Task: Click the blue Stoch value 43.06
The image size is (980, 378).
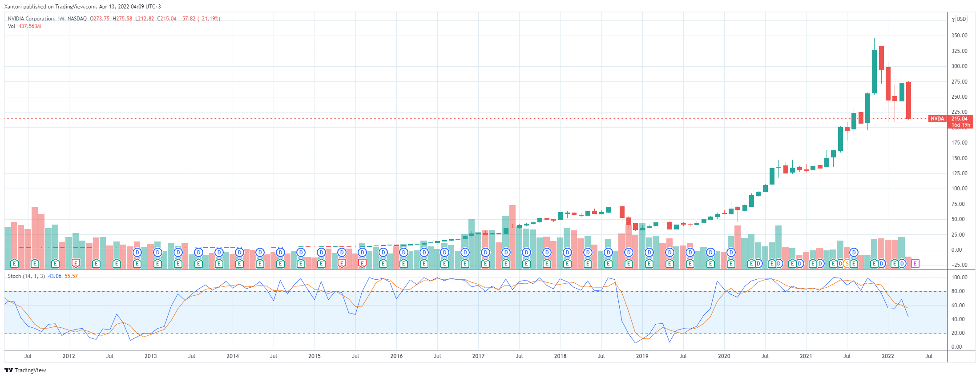Action: pyautogui.click(x=55, y=276)
